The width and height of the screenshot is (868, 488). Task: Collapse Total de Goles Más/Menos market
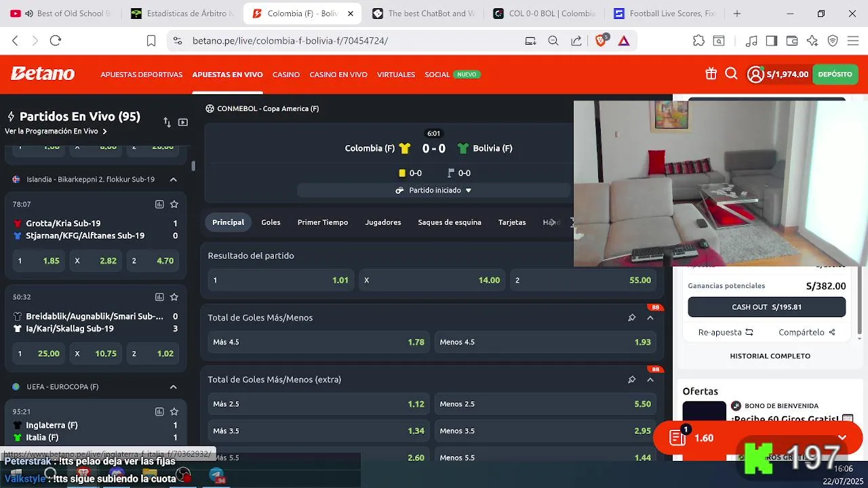(650, 317)
